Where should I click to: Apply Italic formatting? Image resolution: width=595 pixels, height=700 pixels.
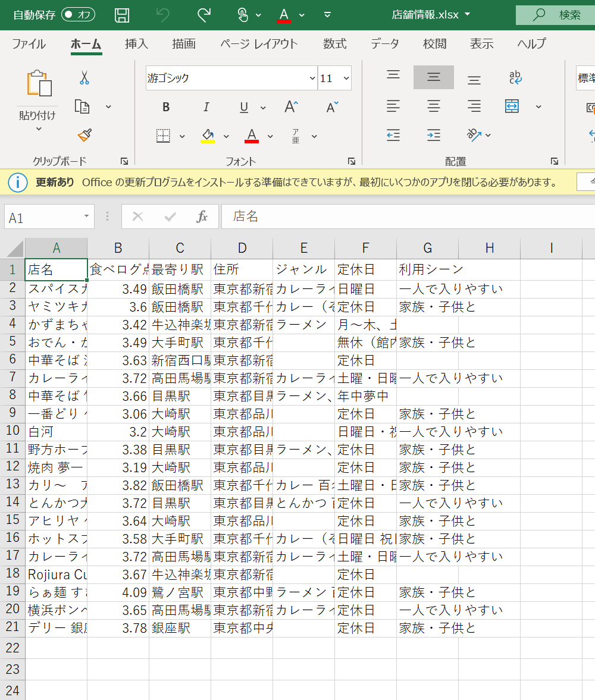point(206,107)
